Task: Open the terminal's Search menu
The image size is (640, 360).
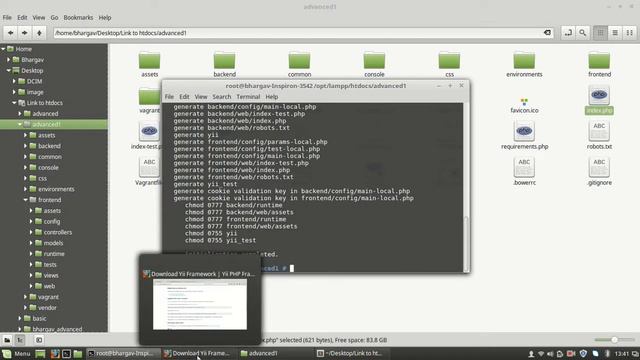Action: [x=222, y=97]
